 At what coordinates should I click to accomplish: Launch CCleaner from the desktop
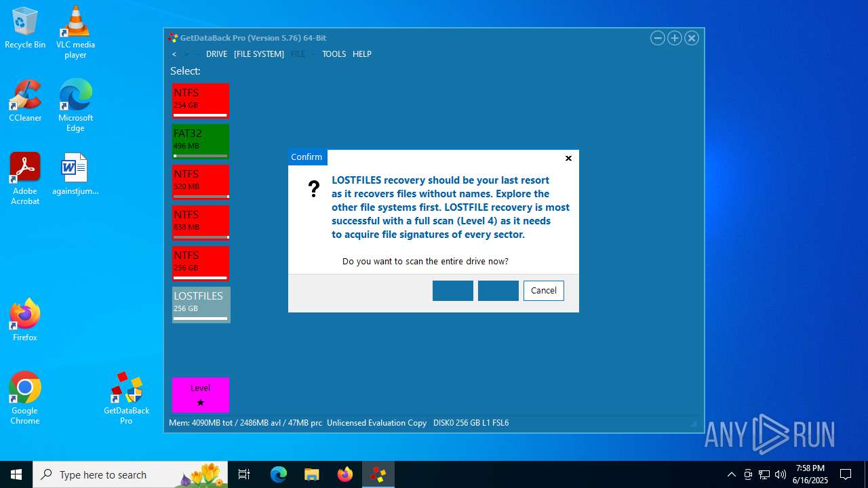click(x=25, y=101)
